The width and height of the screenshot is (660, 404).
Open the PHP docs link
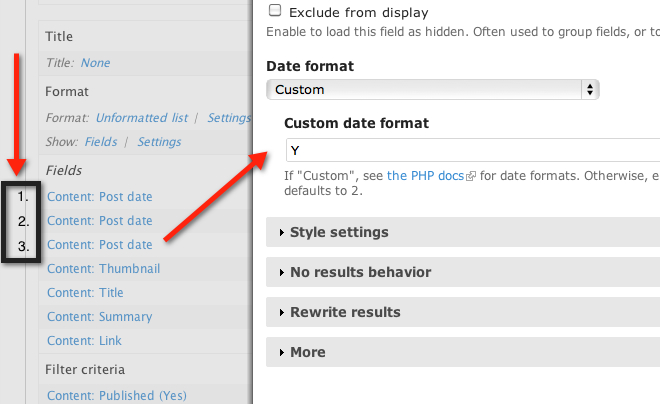tap(425, 175)
